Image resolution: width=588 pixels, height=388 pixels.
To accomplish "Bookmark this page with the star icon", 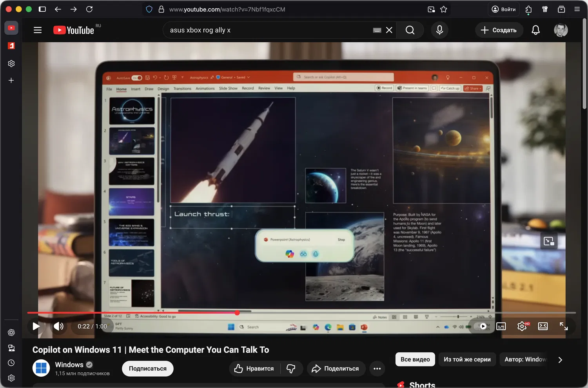I will click(x=444, y=9).
